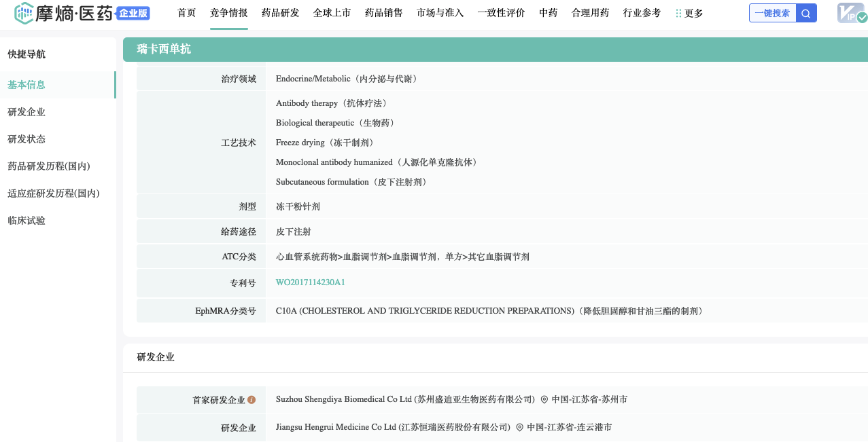Open the 一致性评价 navigation menu

tap(502, 13)
